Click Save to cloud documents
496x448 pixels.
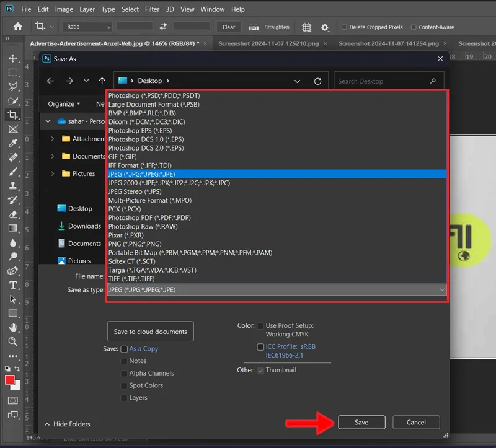click(150, 332)
